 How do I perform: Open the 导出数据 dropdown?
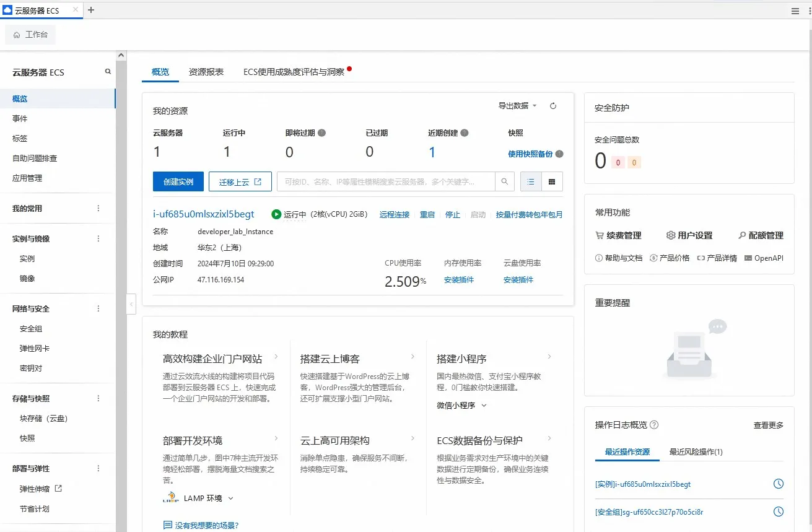coord(518,106)
